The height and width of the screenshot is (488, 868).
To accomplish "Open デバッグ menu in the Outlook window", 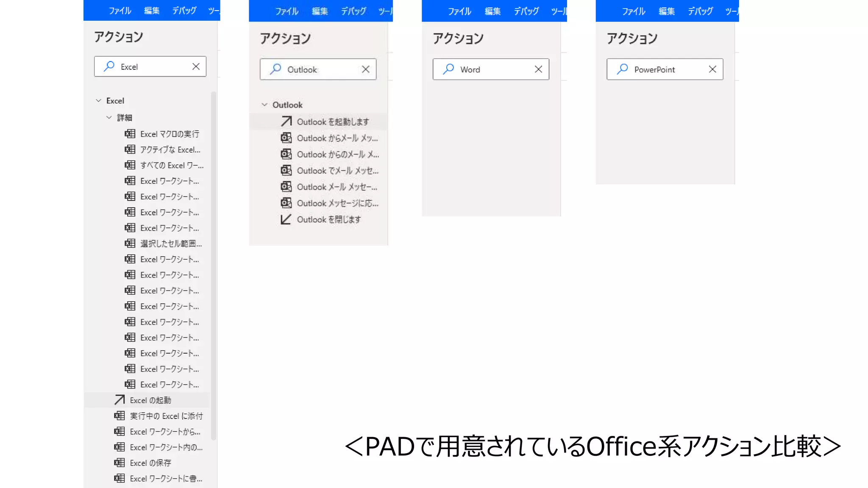I will pyautogui.click(x=353, y=11).
